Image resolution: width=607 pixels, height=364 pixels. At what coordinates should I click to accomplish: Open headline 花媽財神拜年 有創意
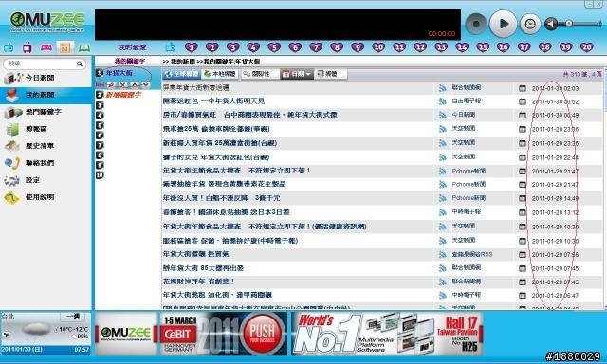coord(198,282)
